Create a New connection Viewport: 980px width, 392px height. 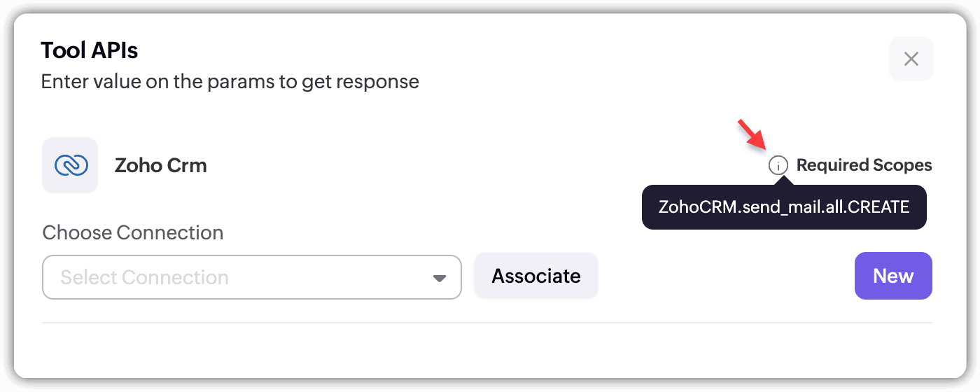pos(892,276)
